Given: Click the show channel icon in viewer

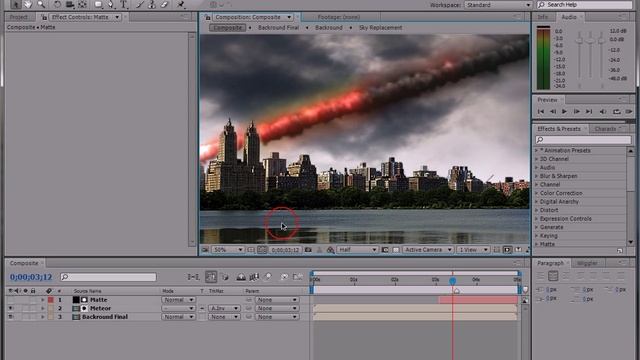Looking at the screenshot, I should pyautogui.click(x=330, y=249).
